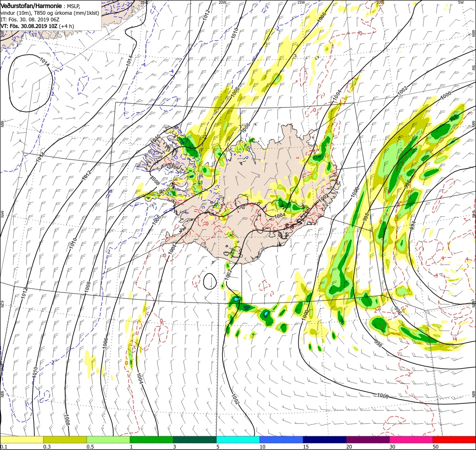Click the pink 30–50 legend swatch
The height and width of the screenshot is (450, 476).
411,440
